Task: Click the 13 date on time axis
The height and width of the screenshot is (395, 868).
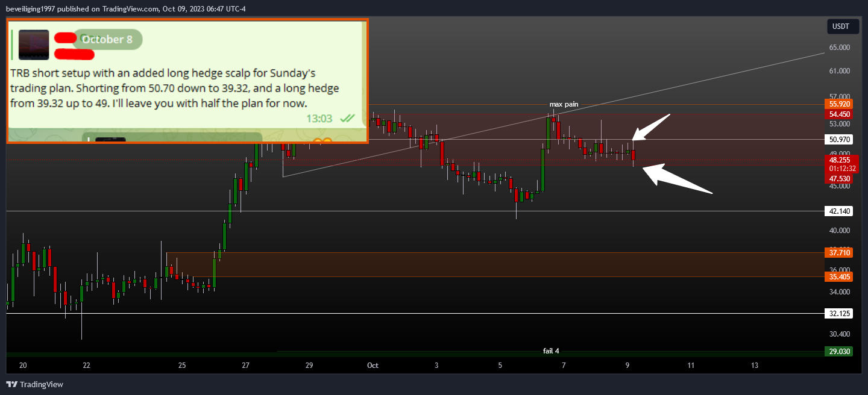Action: [x=755, y=365]
